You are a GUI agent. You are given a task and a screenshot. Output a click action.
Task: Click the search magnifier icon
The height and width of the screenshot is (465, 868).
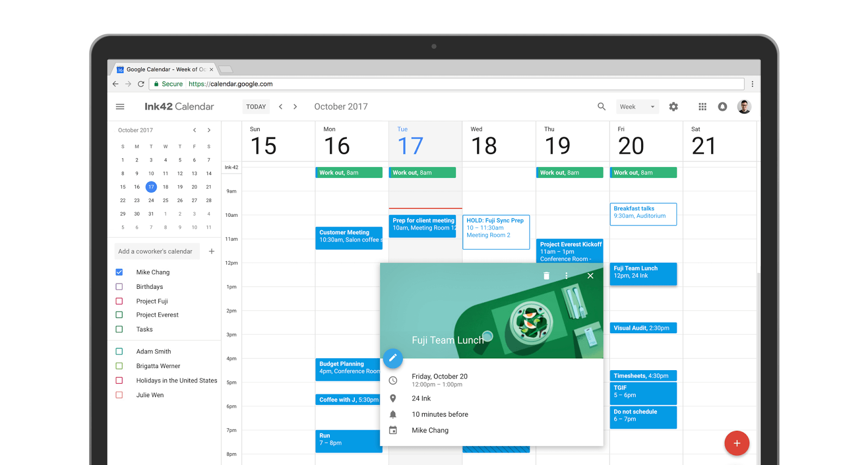(x=601, y=107)
